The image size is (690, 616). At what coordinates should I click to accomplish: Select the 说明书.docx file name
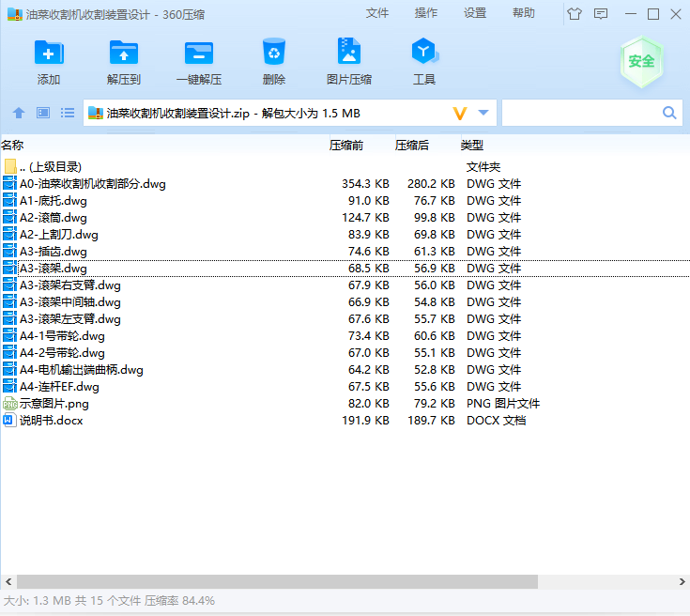pyautogui.click(x=51, y=420)
